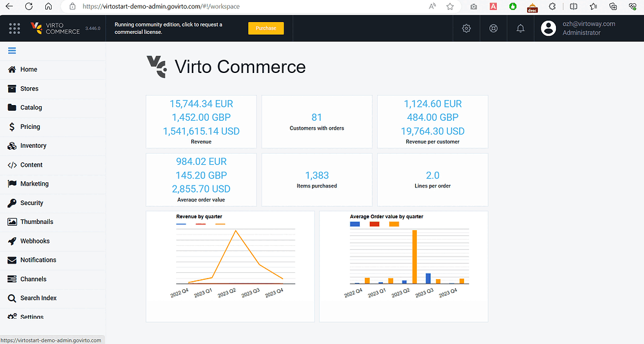Click the yellow Purchase button

click(x=265, y=28)
